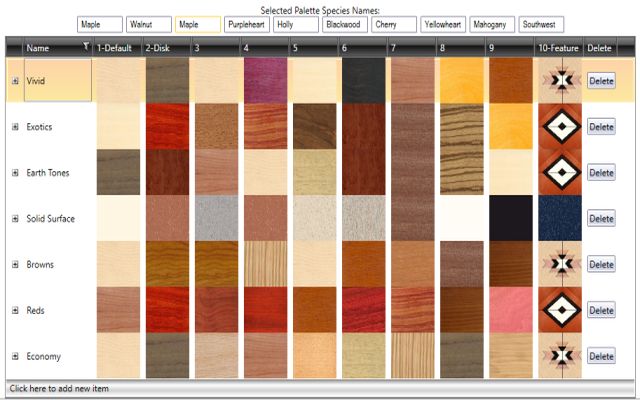Select the Earth Tones row's diamond feature pattern
This screenshot has height=400, width=640.
click(x=559, y=172)
